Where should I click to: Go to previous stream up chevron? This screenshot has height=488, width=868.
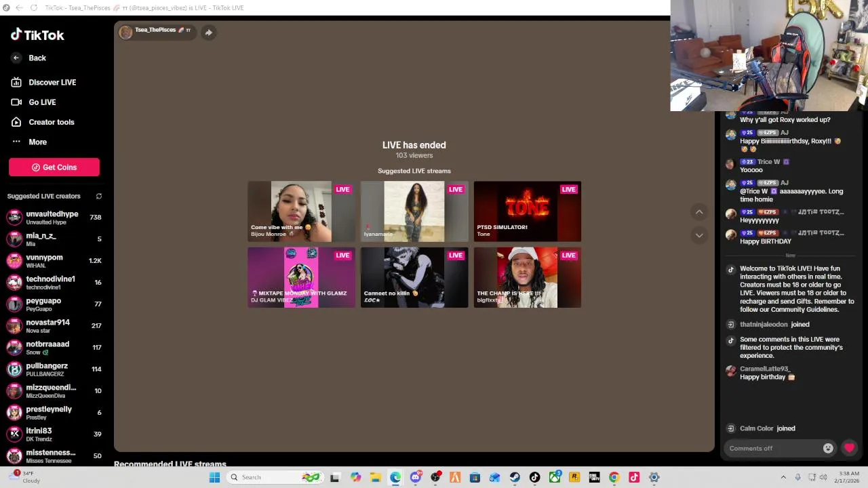pos(699,212)
